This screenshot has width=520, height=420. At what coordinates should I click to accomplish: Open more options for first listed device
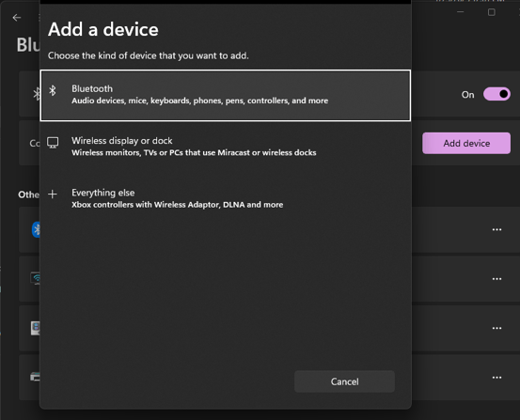(496, 229)
